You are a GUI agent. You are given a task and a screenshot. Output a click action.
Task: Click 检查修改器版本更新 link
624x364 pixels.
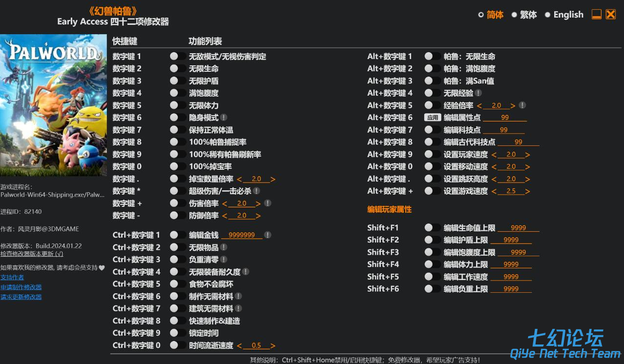pyautogui.click(x=32, y=254)
